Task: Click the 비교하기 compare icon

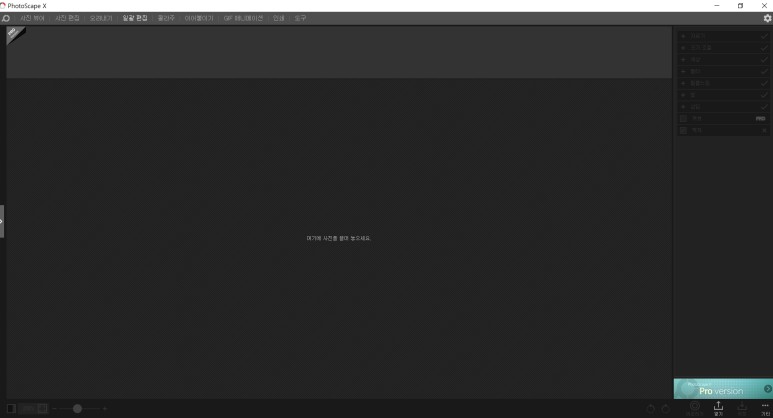Action: [695, 408]
